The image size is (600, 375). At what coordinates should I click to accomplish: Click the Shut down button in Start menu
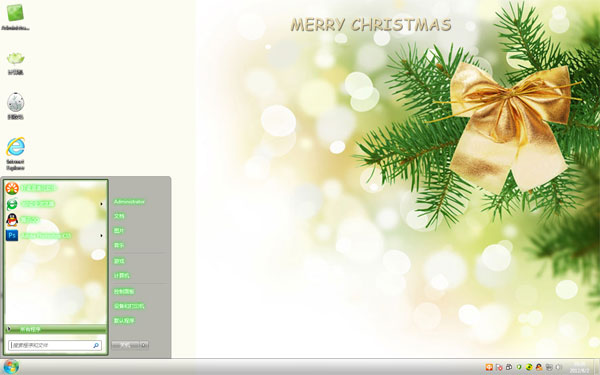(x=126, y=345)
